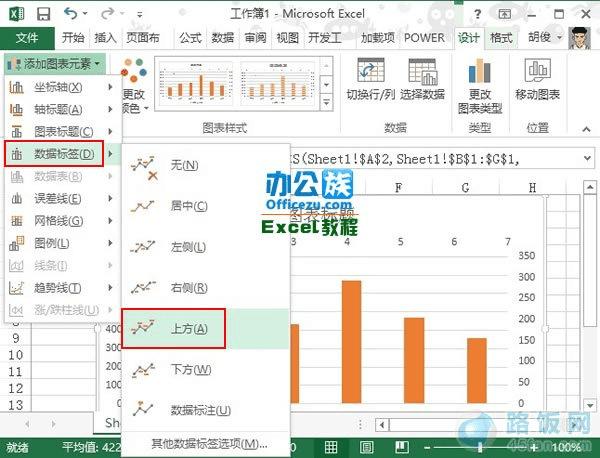The height and width of the screenshot is (458, 600).
Task: Select column header F
Action: coord(399,187)
